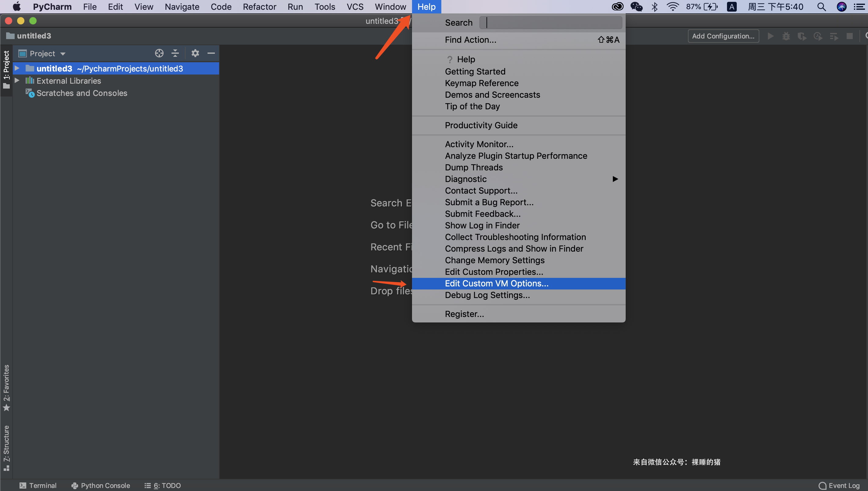
Task: Select Find Action... in Help menu
Action: coord(519,40)
